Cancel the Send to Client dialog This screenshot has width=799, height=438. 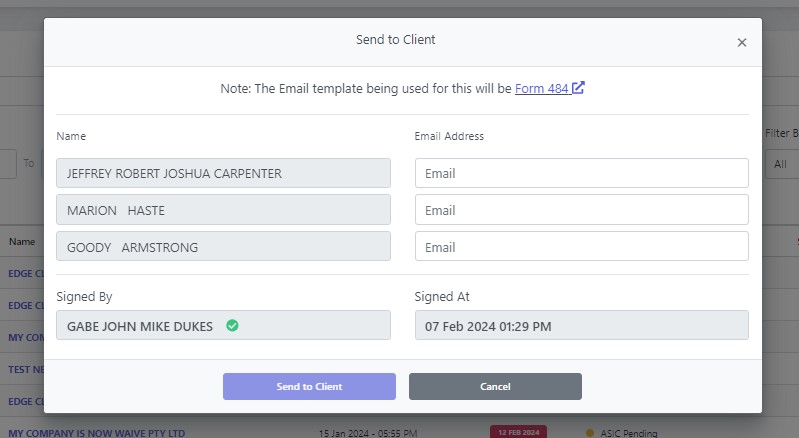click(495, 386)
